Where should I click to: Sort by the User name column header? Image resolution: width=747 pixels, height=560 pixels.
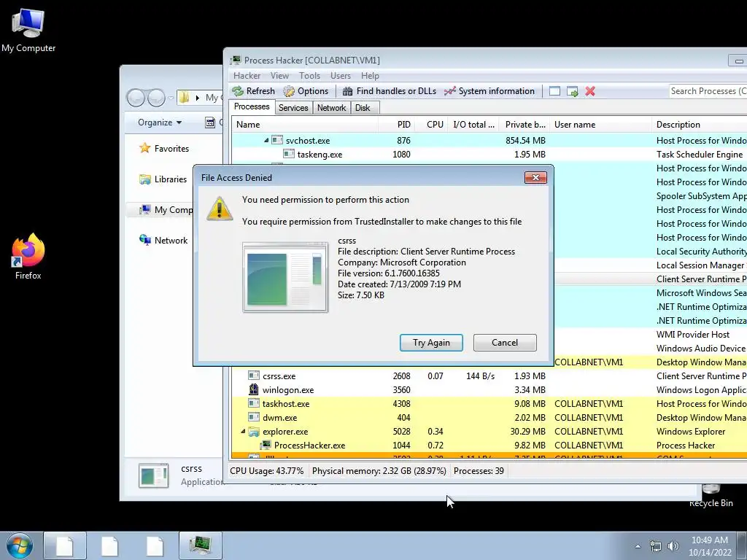coord(600,125)
